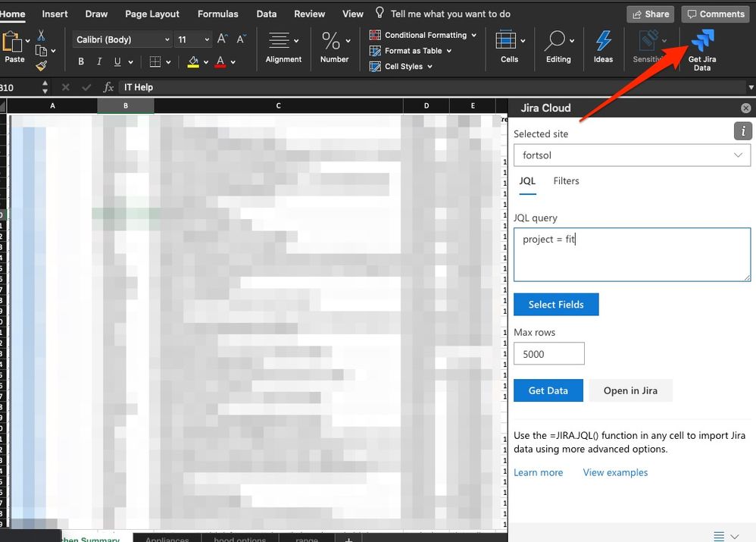Screen dimensions: 756x542
Task: Select the JQL tab
Action: (x=527, y=181)
